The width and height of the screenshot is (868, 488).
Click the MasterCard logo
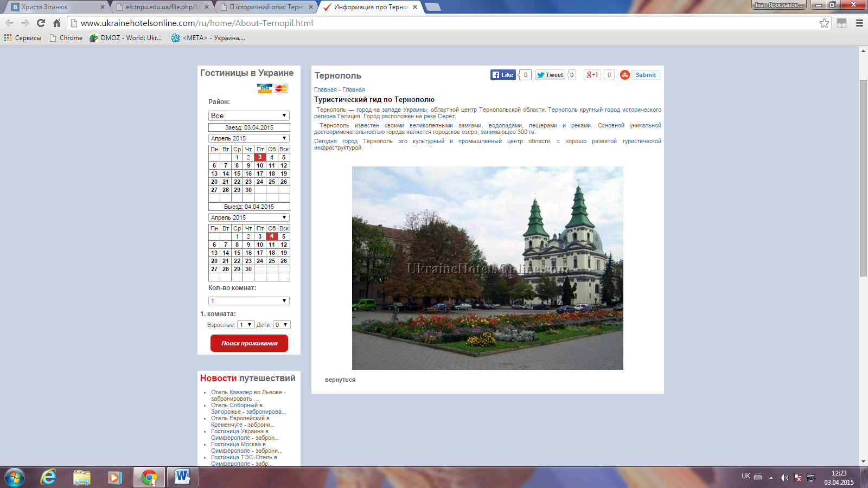tap(281, 88)
